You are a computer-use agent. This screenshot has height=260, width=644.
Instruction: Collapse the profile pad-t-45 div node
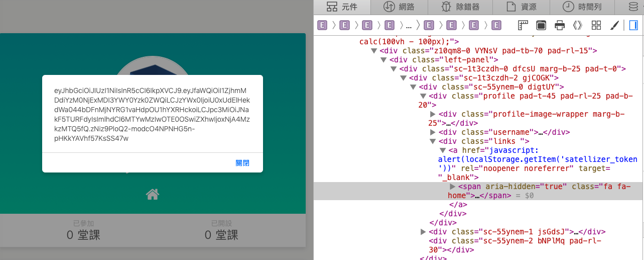(423, 96)
